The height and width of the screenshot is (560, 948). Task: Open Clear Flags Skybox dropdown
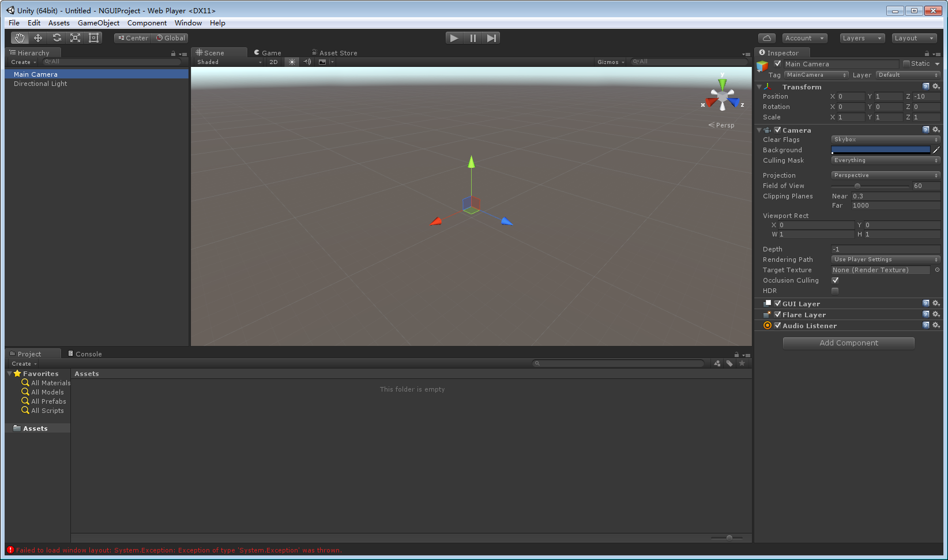click(886, 140)
